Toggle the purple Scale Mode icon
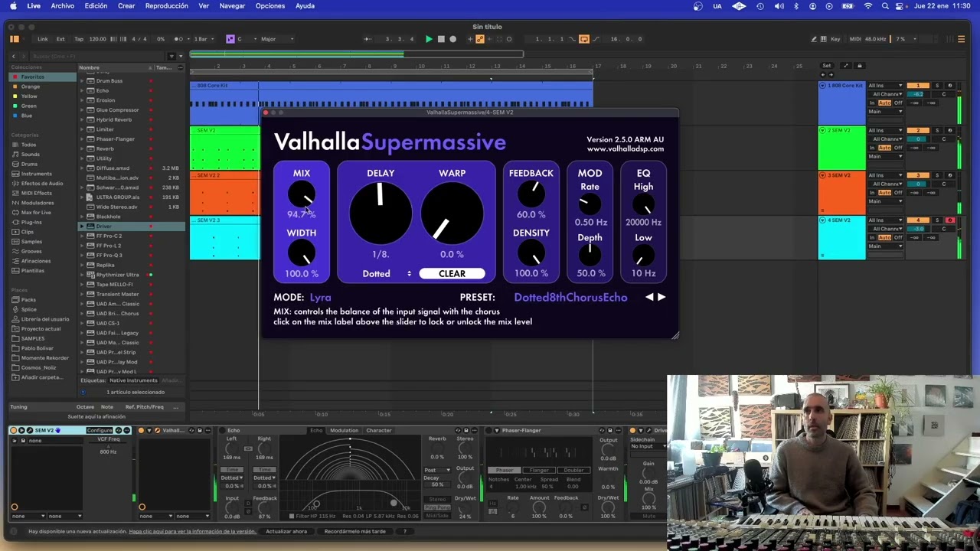The width and height of the screenshot is (980, 551). (230, 39)
